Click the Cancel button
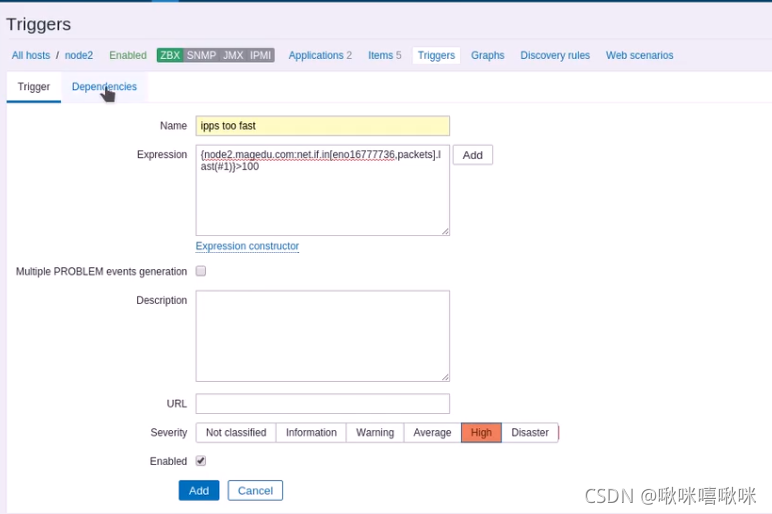772x514 pixels. click(255, 490)
